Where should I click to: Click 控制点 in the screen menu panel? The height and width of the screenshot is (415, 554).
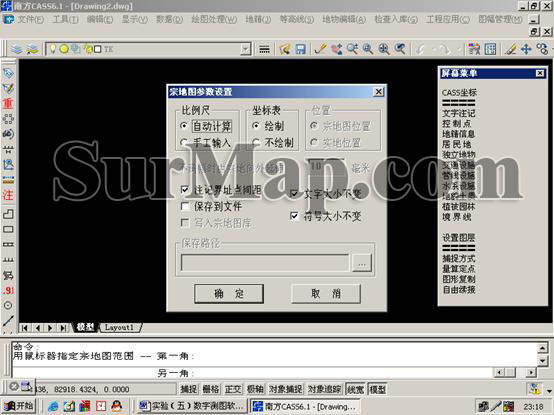tap(457, 124)
